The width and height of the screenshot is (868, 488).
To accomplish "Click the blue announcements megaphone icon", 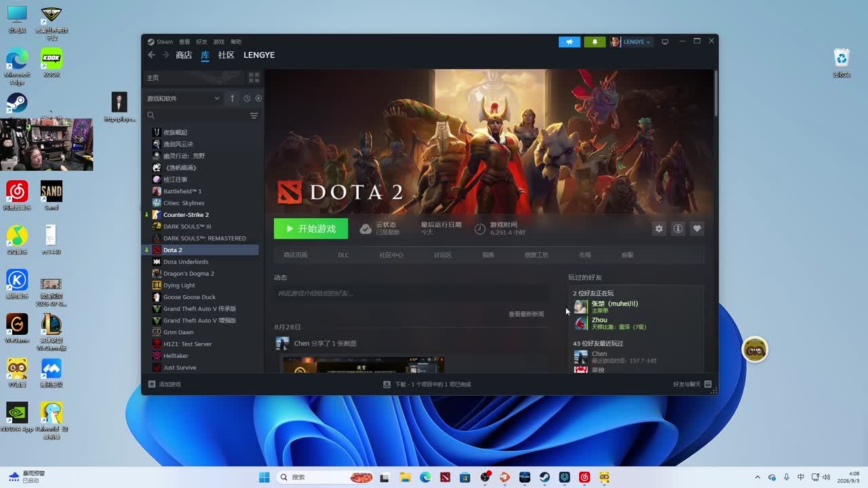I will point(570,42).
